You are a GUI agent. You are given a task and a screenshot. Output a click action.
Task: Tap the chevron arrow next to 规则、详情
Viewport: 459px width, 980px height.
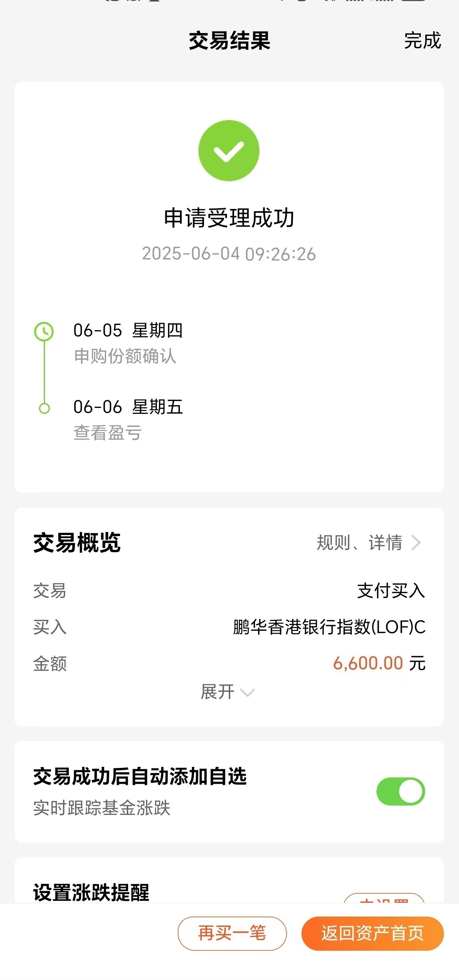tap(416, 543)
